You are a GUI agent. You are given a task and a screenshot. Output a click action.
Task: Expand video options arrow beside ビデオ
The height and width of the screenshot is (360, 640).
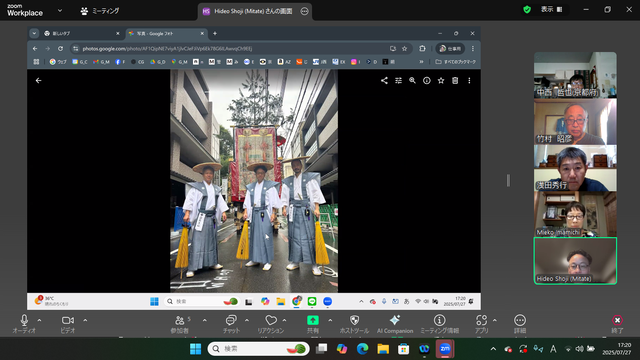pos(85,320)
